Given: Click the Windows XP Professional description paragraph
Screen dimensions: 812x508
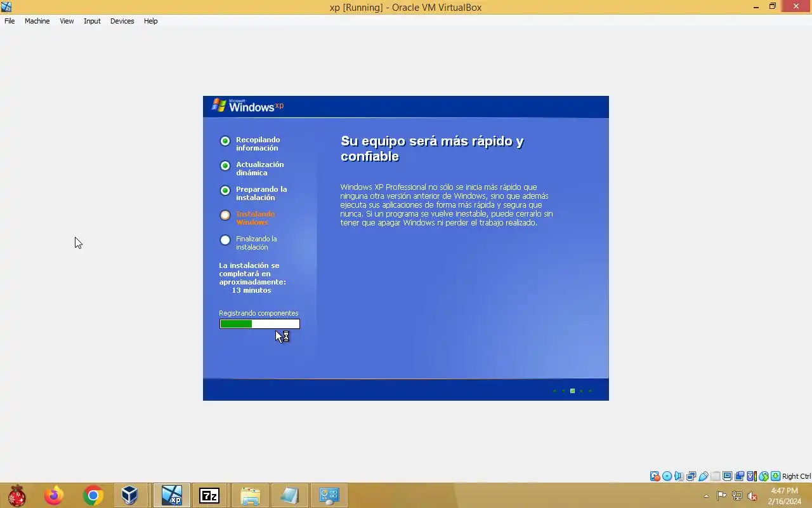Looking at the screenshot, I should click(446, 204).
